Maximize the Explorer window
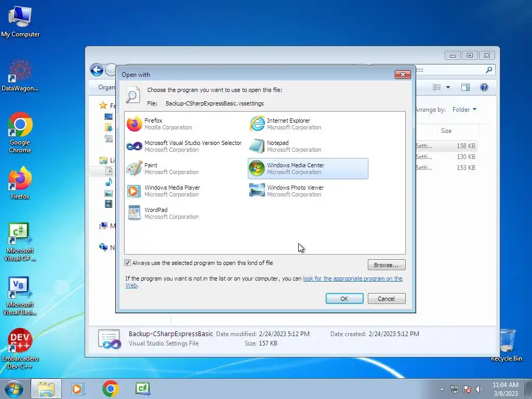The image size is (532, 399). 470,55
